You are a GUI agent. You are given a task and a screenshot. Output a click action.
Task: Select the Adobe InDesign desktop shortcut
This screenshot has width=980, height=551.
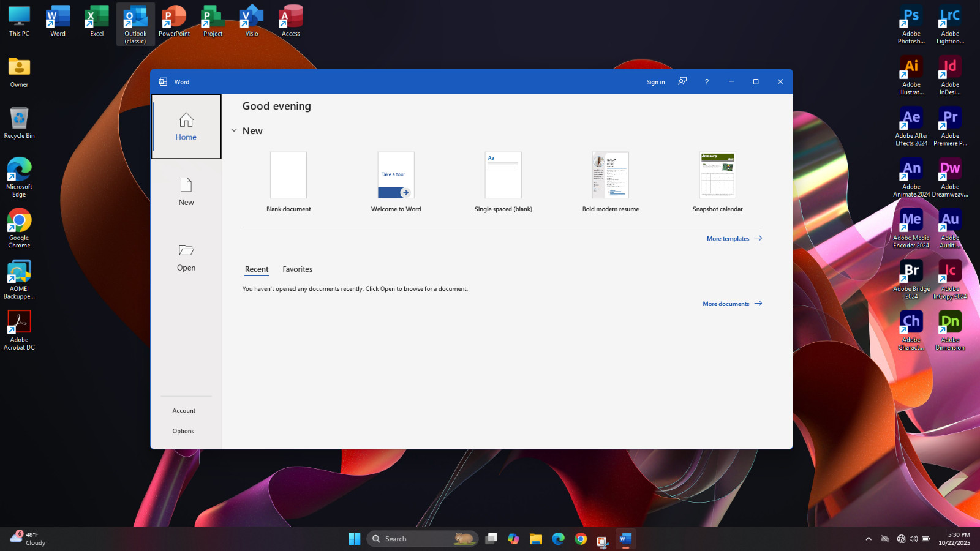[x=950, y=76]
